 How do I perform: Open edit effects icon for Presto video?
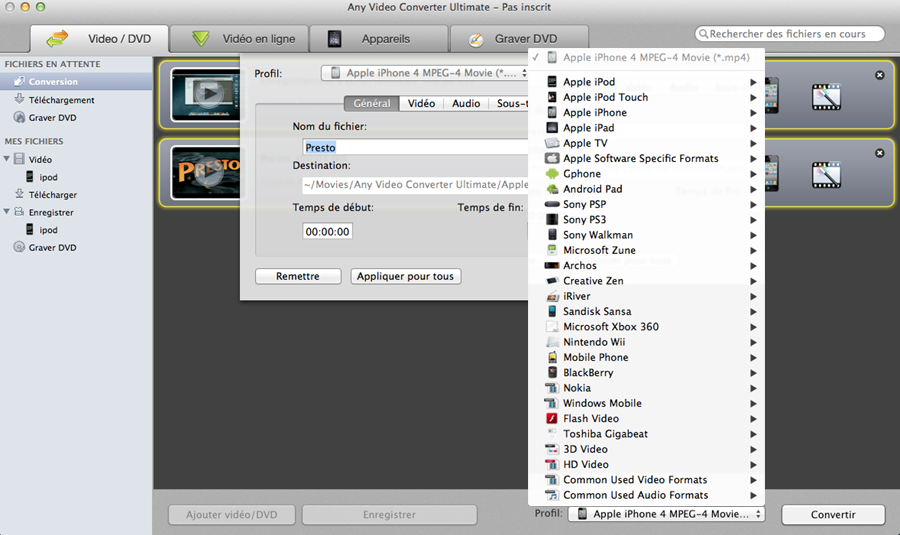click(826, 175)
